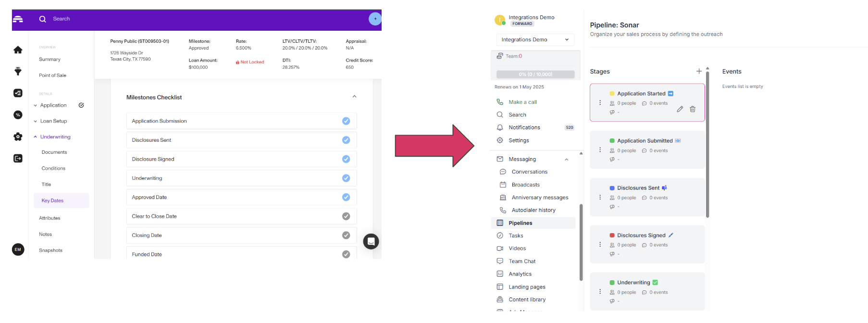Open Pipelines in the right sidebar

point(533,223)
